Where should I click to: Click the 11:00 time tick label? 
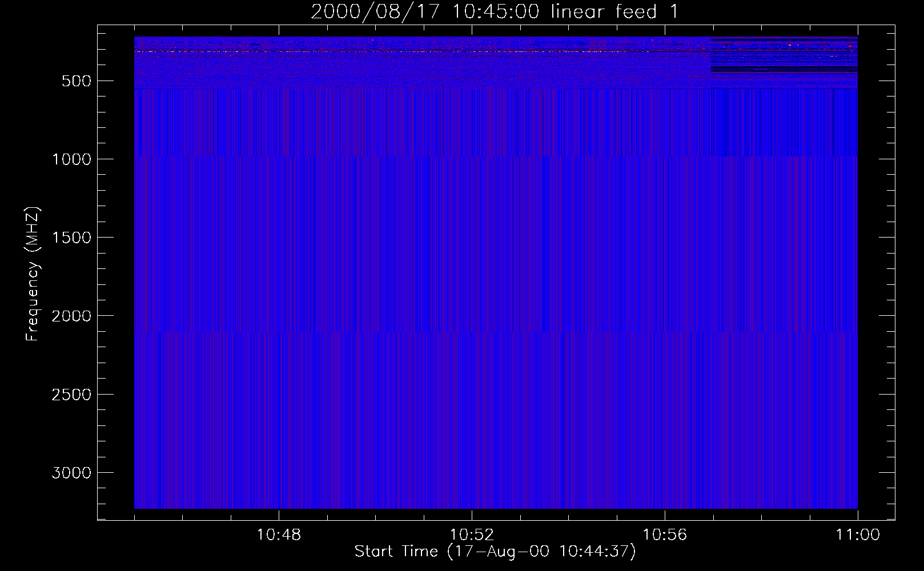point(858,535)
